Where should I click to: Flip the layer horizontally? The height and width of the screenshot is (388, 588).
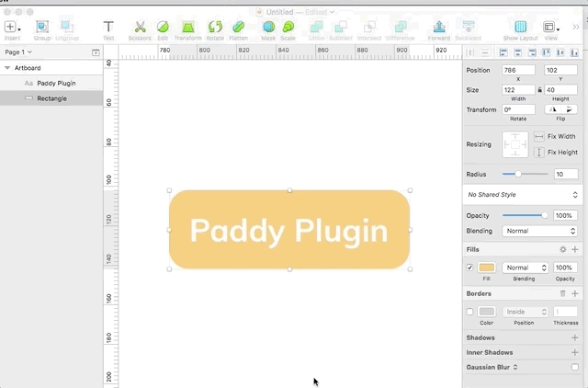pyautogui.click(x=553, y=109)
